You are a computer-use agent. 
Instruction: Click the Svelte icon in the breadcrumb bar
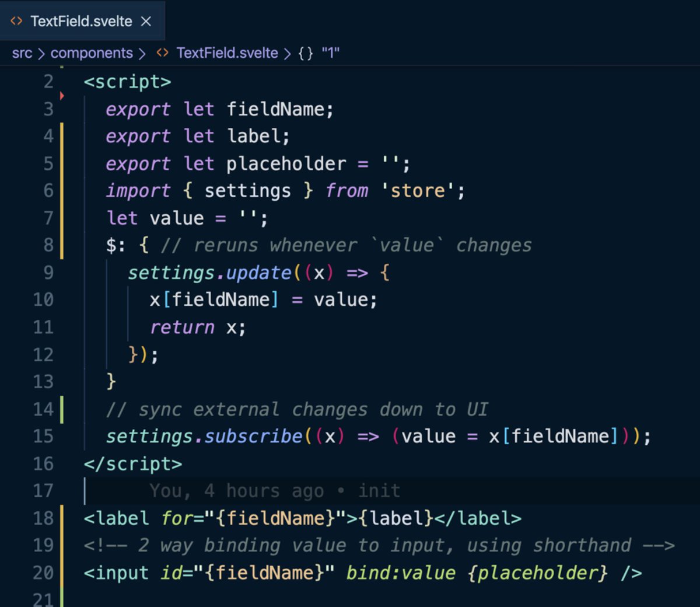pos(163,53)
